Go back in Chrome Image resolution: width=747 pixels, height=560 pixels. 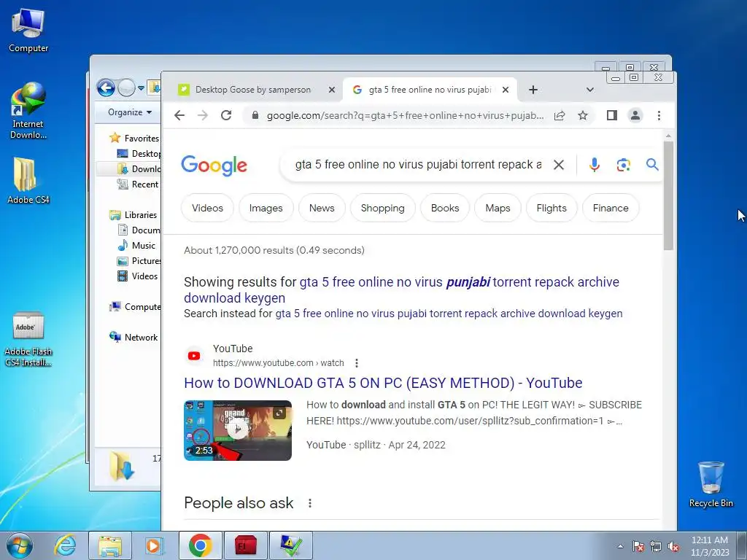click(x=179, y=115)
